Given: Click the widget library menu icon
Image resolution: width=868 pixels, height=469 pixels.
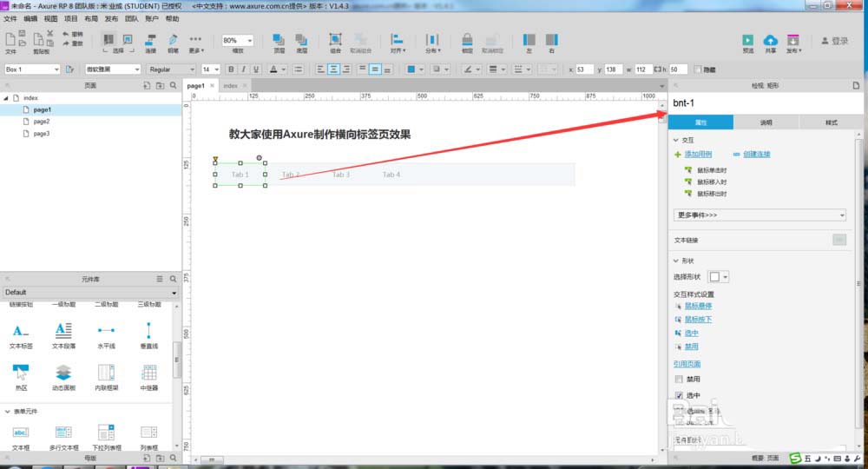Looking at the screenshot, I should coord(160,279).
